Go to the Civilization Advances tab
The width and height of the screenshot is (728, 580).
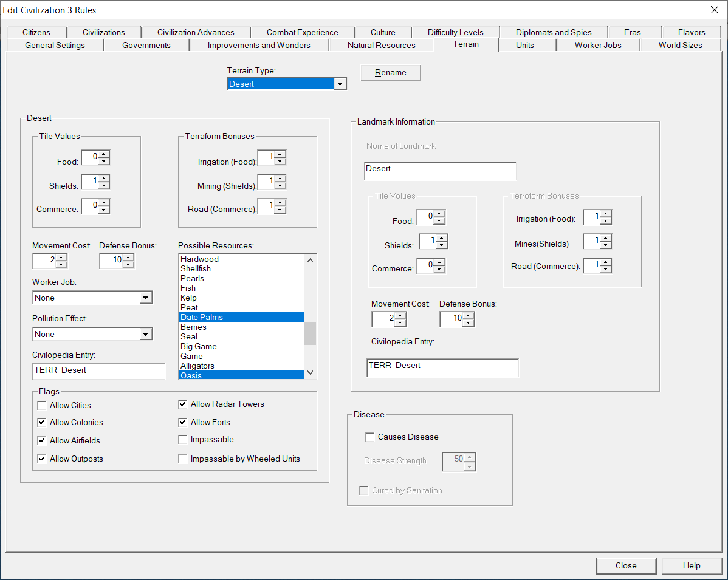click(196, 32)
